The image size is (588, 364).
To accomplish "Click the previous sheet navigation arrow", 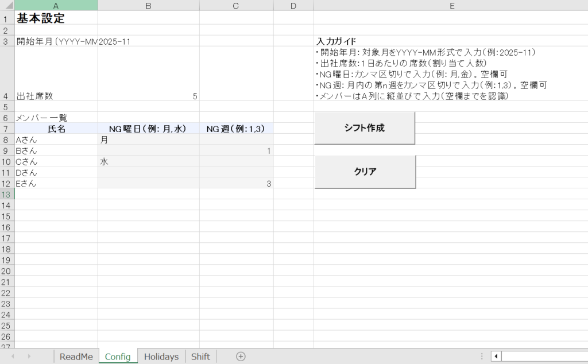I will 13,357.
